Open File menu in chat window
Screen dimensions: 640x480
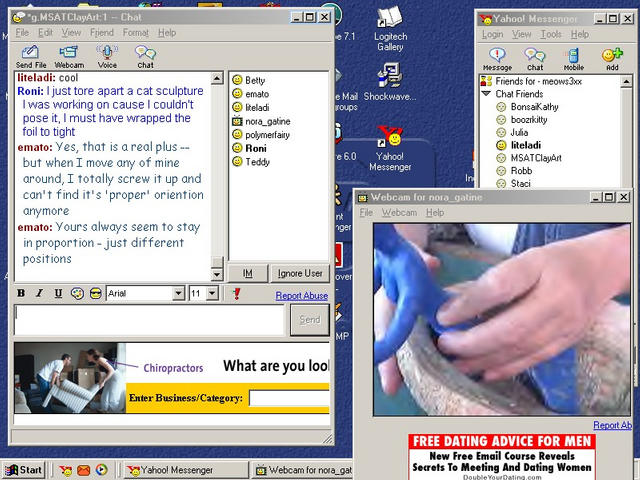pyautogui.click(x=22, y=33)
